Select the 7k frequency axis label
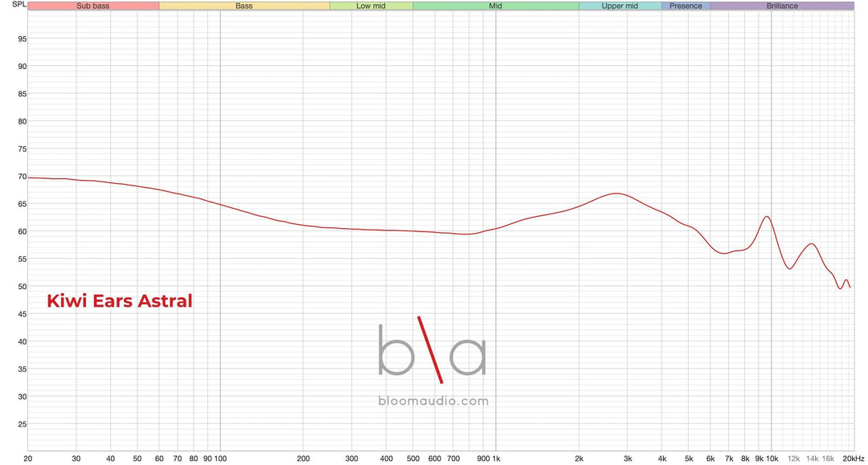The height and width of the screenshot is (465, 868). coord(729,459)
